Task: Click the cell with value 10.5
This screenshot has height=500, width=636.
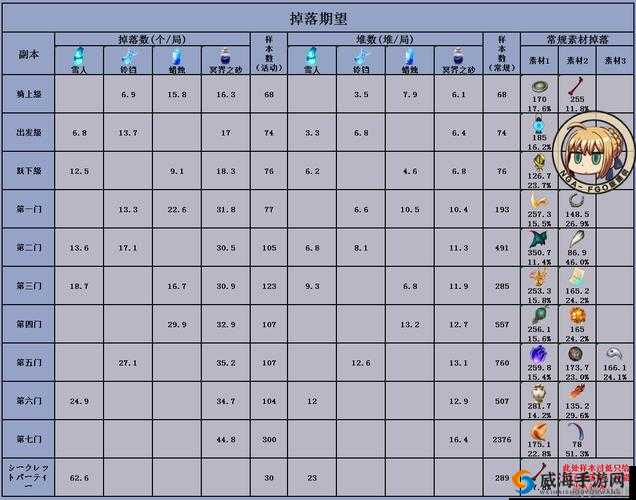Action: tap(410, 209)
